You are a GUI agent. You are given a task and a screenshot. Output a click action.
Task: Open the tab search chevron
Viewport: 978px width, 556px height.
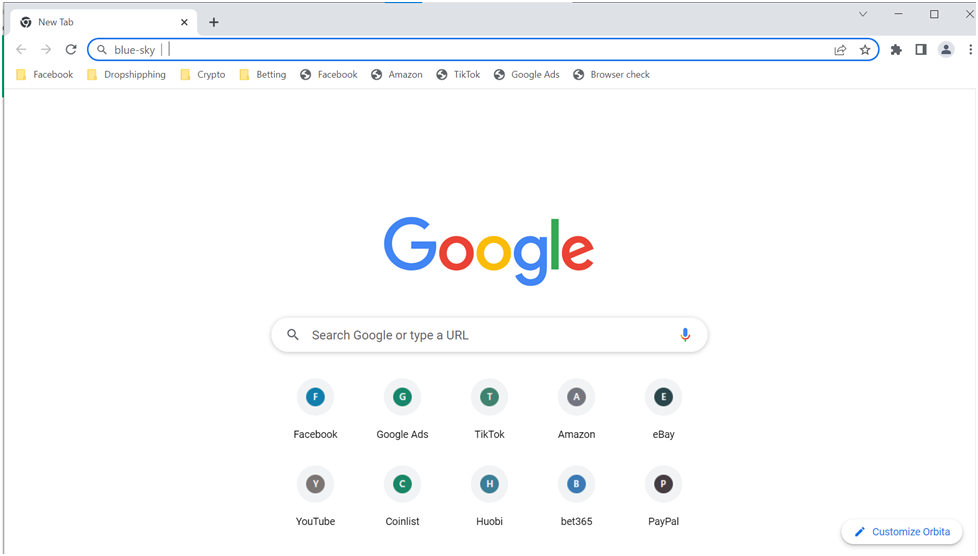[x=863, y=14]
